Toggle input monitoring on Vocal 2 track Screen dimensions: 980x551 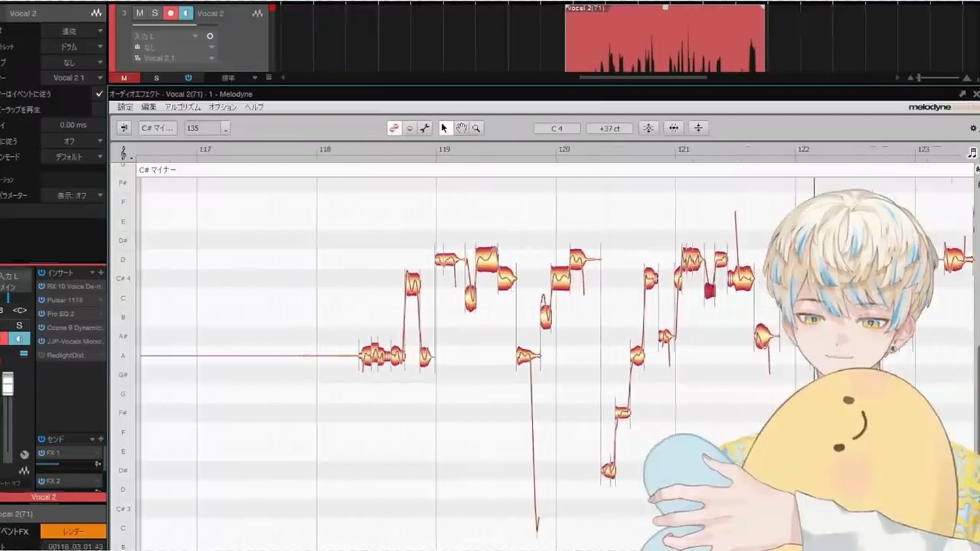[x=186, y=13]
